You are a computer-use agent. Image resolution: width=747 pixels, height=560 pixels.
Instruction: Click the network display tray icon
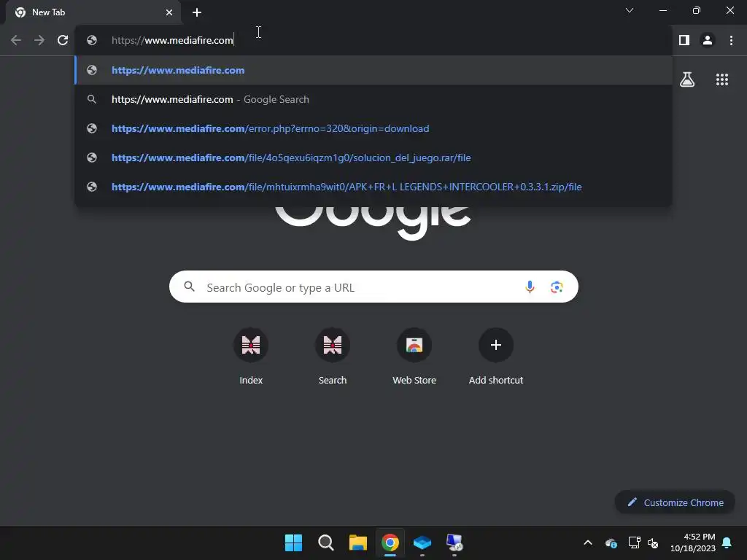click(x=634, y=542)
